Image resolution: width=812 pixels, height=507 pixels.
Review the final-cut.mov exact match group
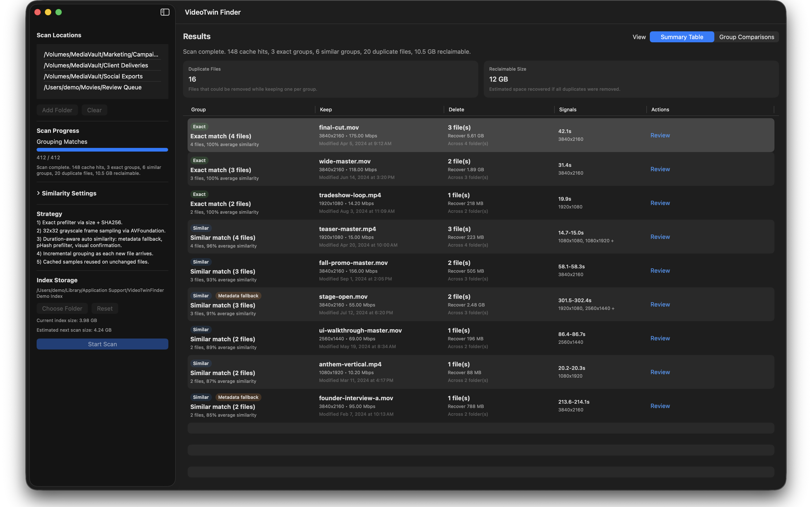(659, 135)
